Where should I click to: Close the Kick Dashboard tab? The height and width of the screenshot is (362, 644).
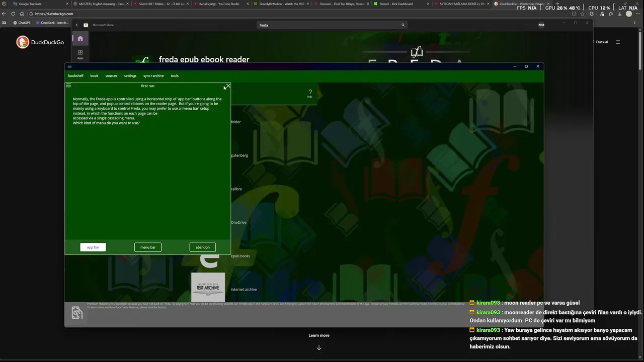point(428,4)
